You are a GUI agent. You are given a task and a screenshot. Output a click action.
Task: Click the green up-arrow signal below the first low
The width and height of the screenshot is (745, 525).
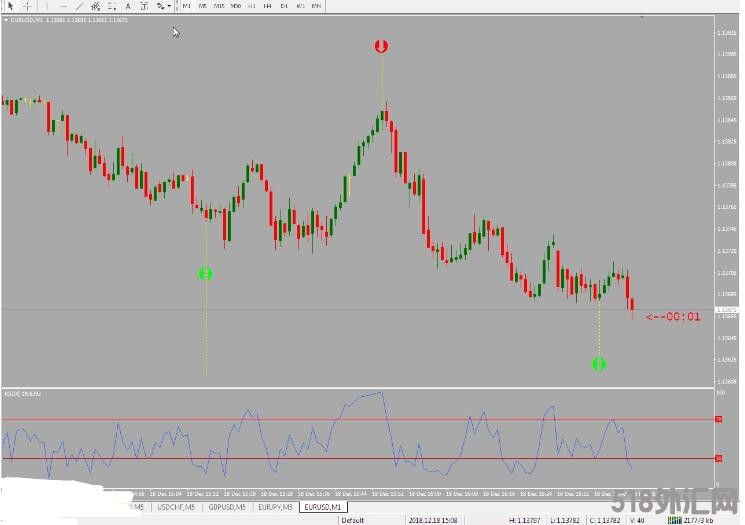click(x=205, y=274)
